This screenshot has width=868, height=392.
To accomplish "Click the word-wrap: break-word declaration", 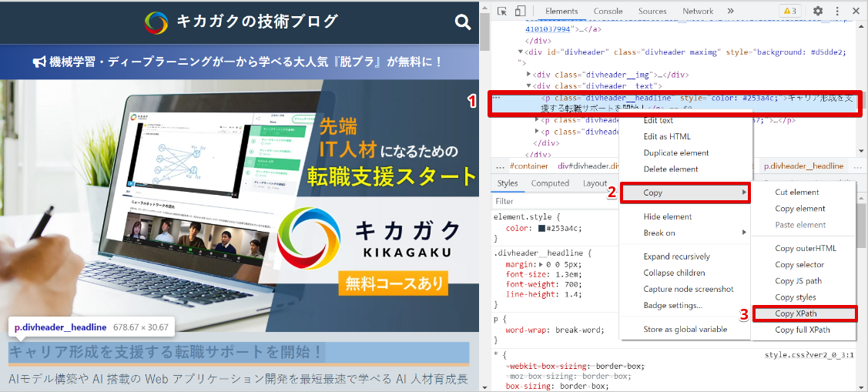I will pos(555,330).
